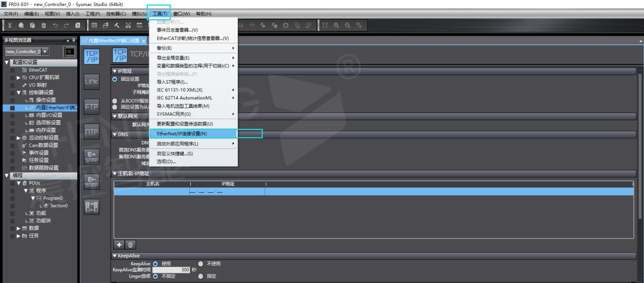Click the Paste icon in the toolbar

click(32, 25)
